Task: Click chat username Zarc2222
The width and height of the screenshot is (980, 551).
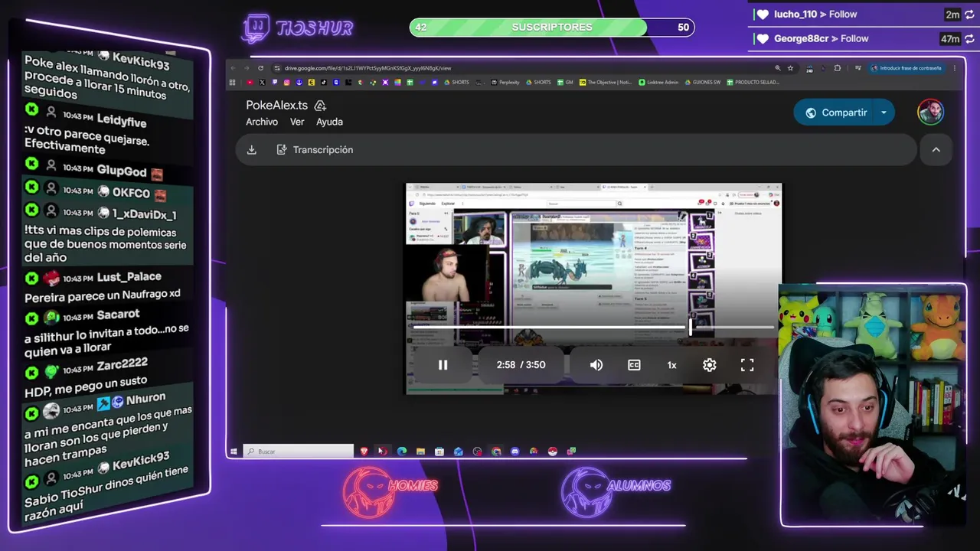Action: [122, 366]
